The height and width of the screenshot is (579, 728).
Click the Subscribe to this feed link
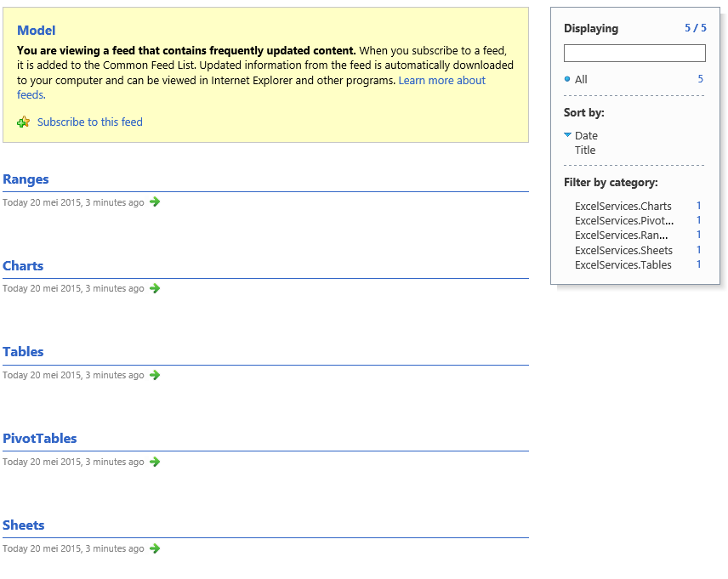[x=89, y=122]
